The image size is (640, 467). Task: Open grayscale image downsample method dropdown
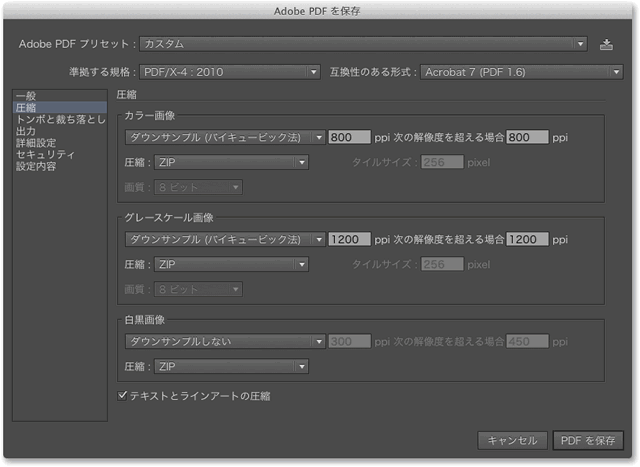coord(225,240)
